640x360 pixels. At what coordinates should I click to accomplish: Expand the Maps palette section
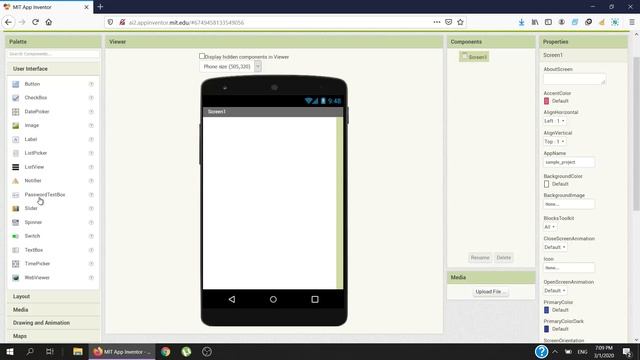point(53,336)
